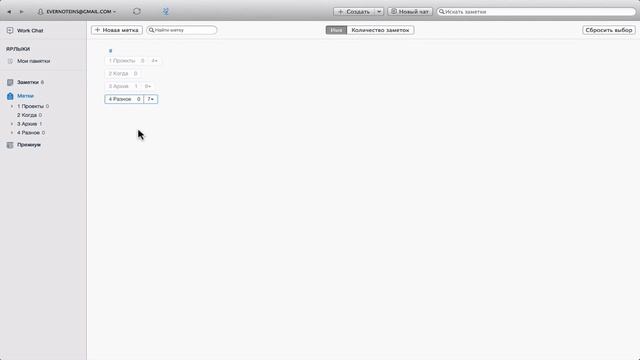This screenshot has width=640, height=360.
Task: Select sidebar tag 1 Проекты
Action: click(30, 106)
